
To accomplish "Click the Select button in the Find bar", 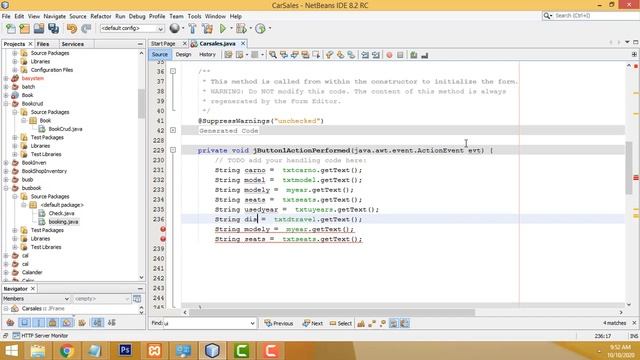I will (340, 323).
